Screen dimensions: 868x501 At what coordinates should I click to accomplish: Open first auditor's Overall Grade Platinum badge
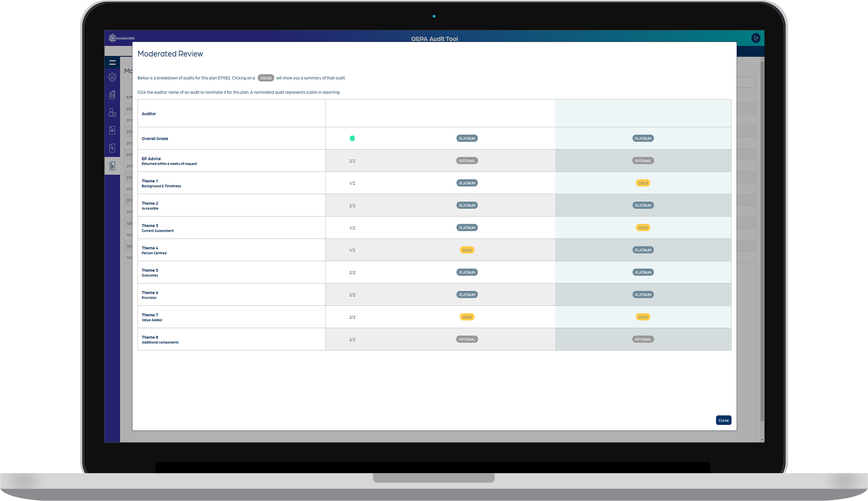coord(467,139)
